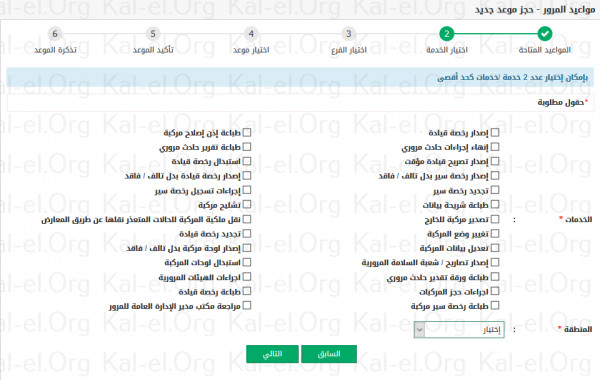Tick 'طباعة رخصة سير مركبة' checkbox
Viewport: 600px width, 380px height.
495,305
